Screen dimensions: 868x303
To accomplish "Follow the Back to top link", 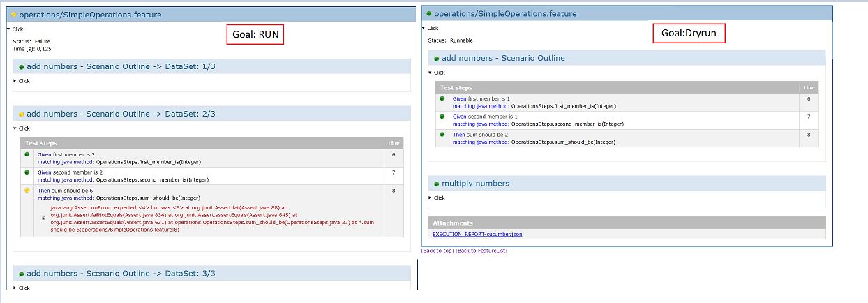I will pos(437,251).
